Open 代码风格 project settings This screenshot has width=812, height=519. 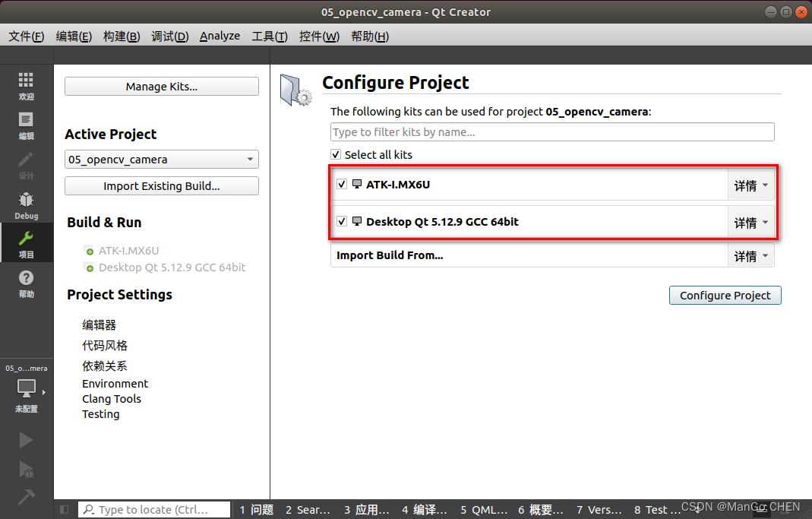[x=105, y=346]
